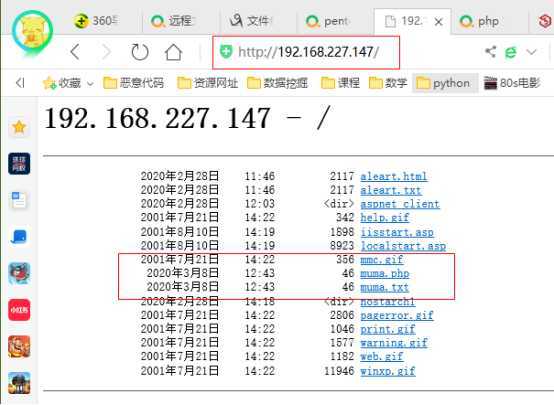Expand the 收藏 favorites dropdown arrow

[x=90, y=84]
